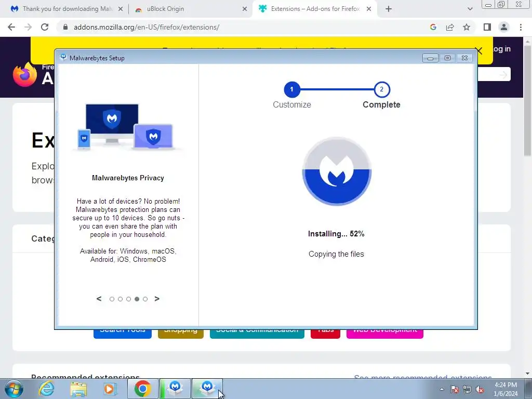Bookmark this page with star icon
Image resolution: width=532 pixels, height=399 pixels.
467,27
